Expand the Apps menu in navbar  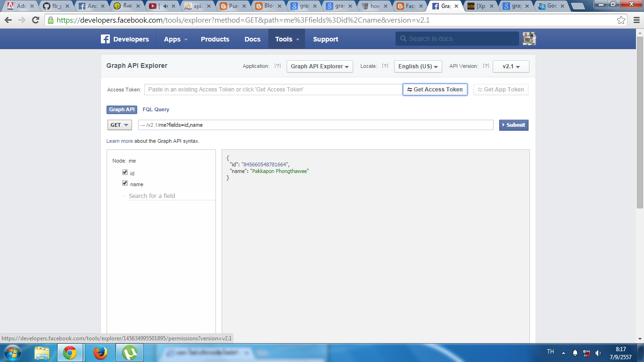[175, 39]
